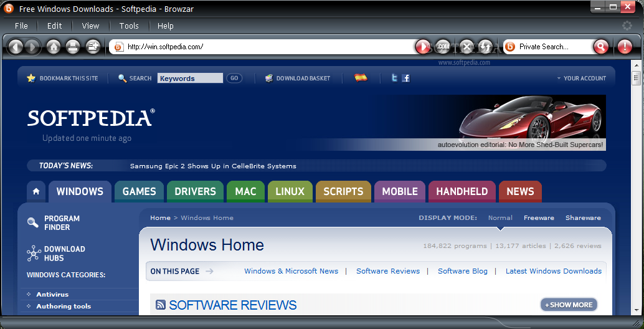The height and width of the screenshot is (329, 644).
Task: Click the Home breadcrumb link
Action: pyautogui.click(x=160, y=217)
